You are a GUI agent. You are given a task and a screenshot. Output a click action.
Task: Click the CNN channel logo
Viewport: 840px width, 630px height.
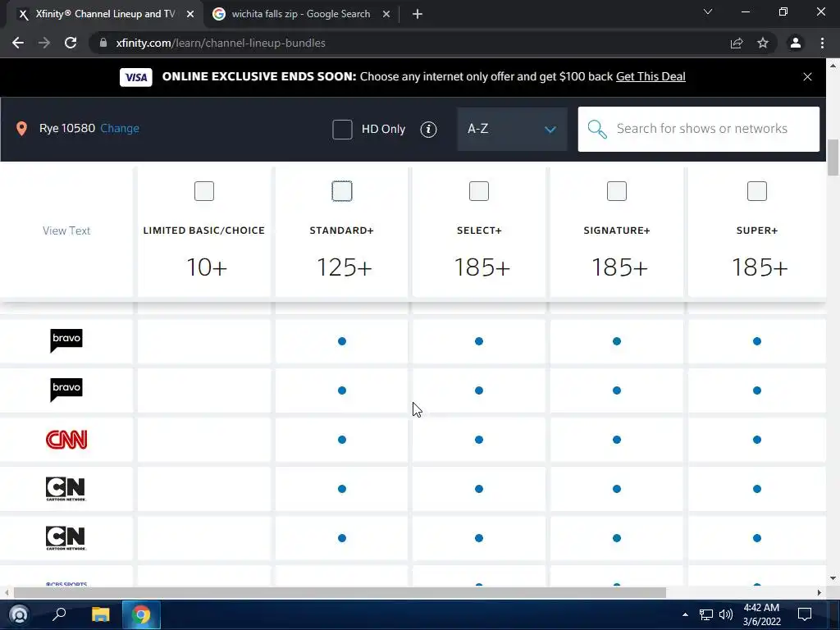[66, 440]
